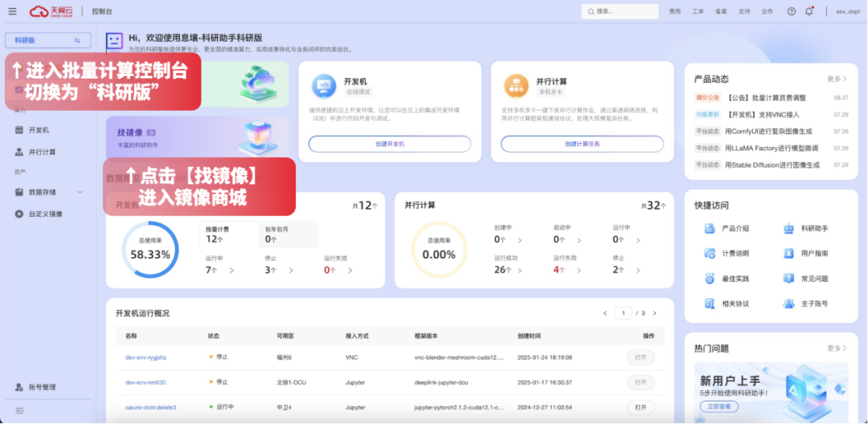Click 打开 for caozw-dont-delete3
This screenshot has height=424, width=868.
point(641,407)
